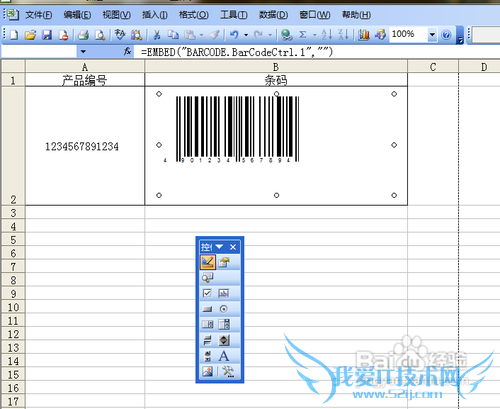Click the Print Preview icon
500x409 pixels.
pyautogui.click(x=100, y=35)
